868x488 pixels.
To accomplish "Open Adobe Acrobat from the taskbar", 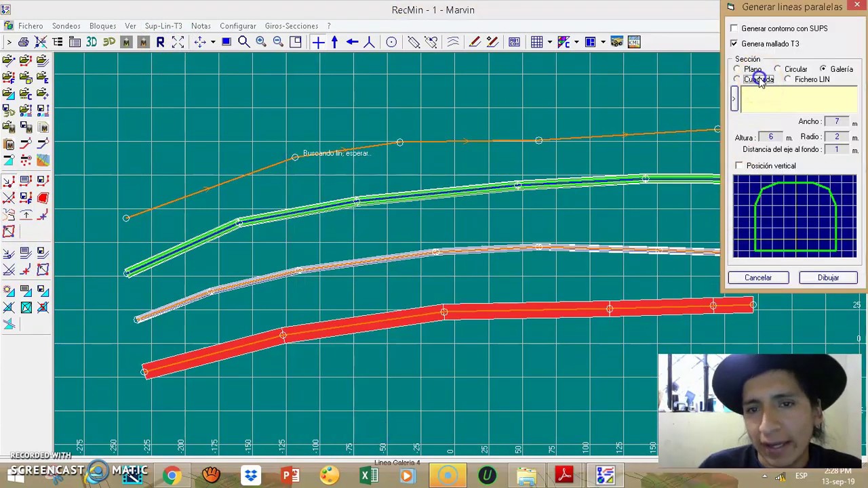I will (x=564, y=475).
